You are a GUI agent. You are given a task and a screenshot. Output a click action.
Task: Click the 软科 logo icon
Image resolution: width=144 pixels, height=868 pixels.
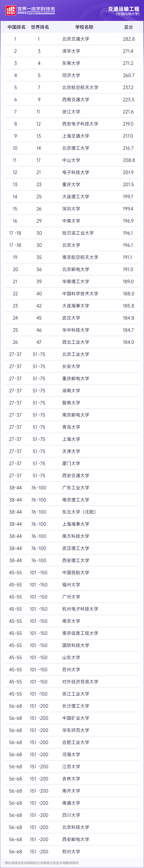[10, 11]
